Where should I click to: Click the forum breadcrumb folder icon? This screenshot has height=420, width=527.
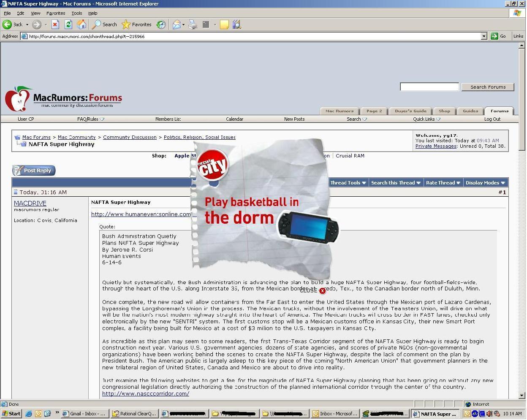point(17,137)
